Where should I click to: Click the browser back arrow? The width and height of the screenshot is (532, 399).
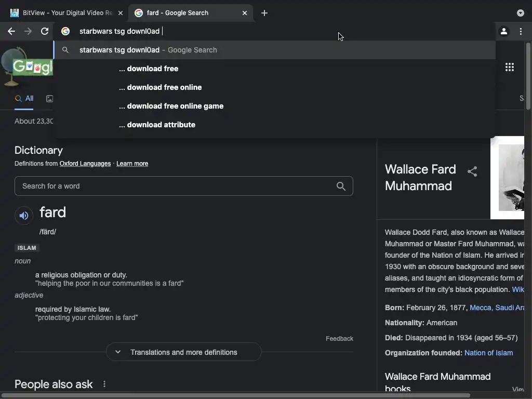coord(11,31)
